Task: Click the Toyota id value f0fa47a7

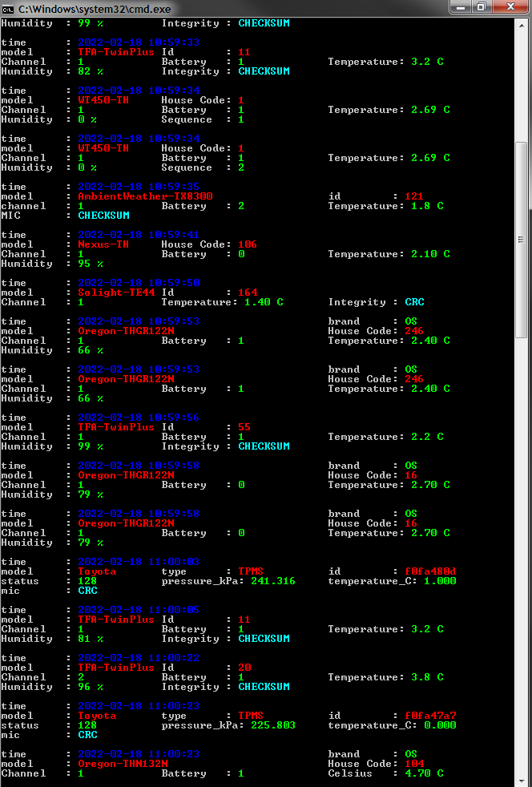Action: [x=430, y=716]
